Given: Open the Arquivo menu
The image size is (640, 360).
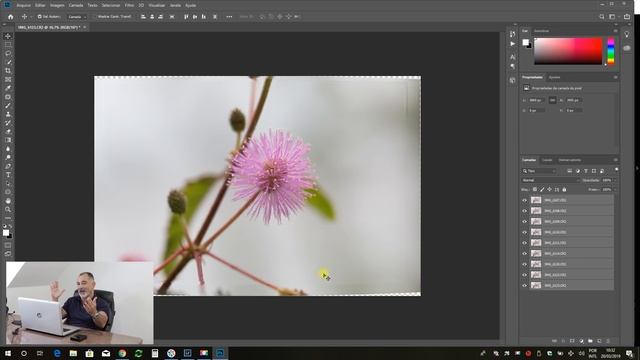Looking at the screenshot, I should (23, 5).
